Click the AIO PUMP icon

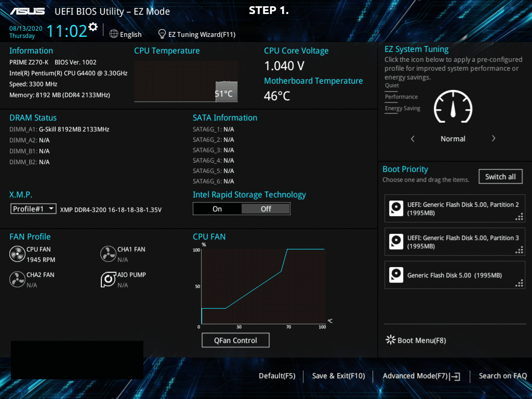[108, 279]
